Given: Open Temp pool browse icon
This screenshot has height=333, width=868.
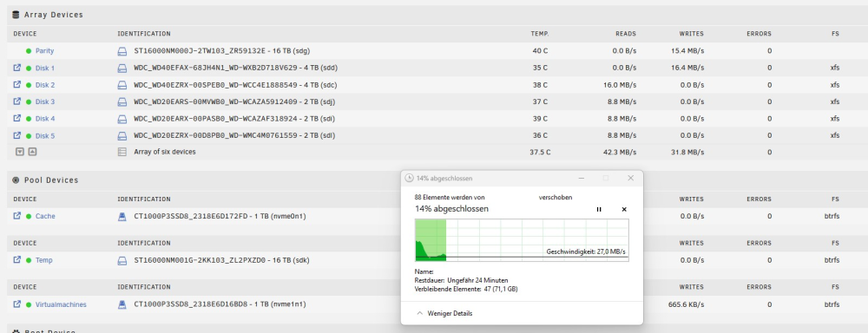Looking at the screenshot, I should coord(16,259).
